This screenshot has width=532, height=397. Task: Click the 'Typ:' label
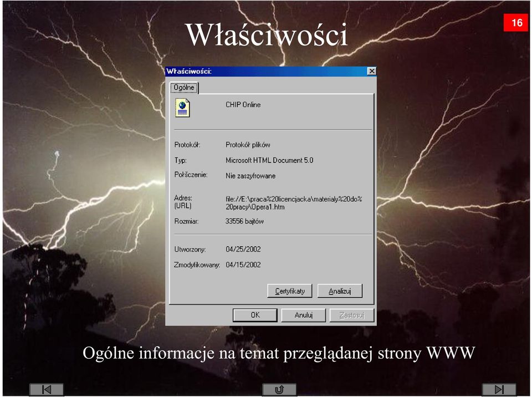pos(180,160)
